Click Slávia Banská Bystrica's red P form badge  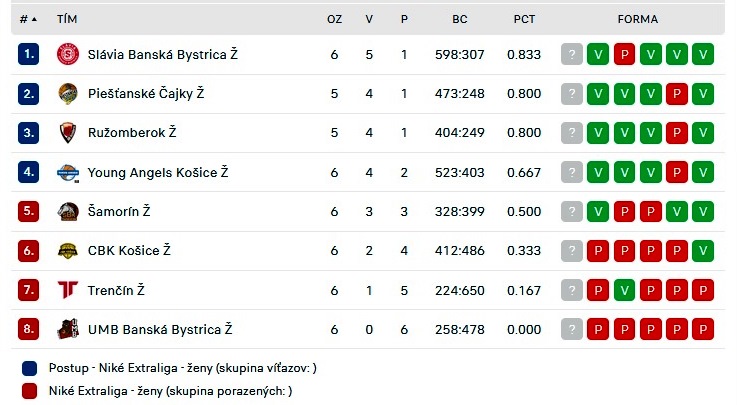coord(624,54)
